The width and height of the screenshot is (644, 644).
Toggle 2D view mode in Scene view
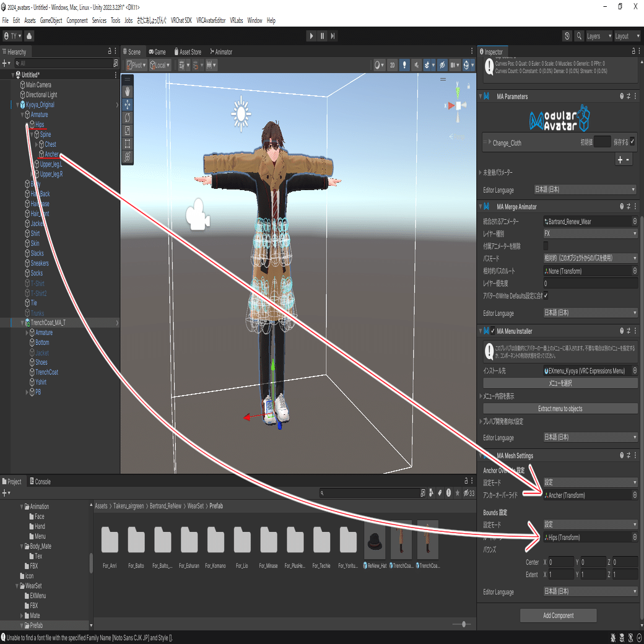coord(393,65)
